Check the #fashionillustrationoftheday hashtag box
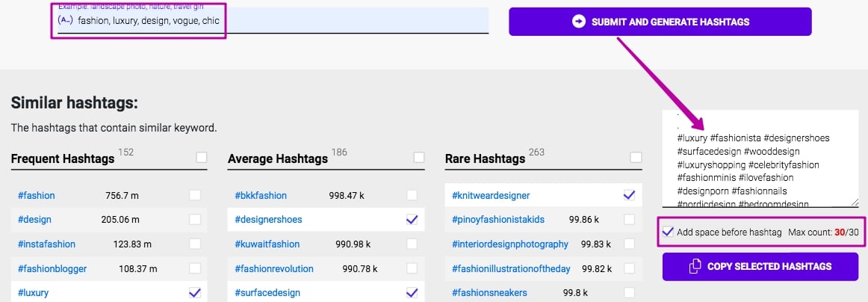Screen dimensions: 868x302 click(x=630, y=269)
